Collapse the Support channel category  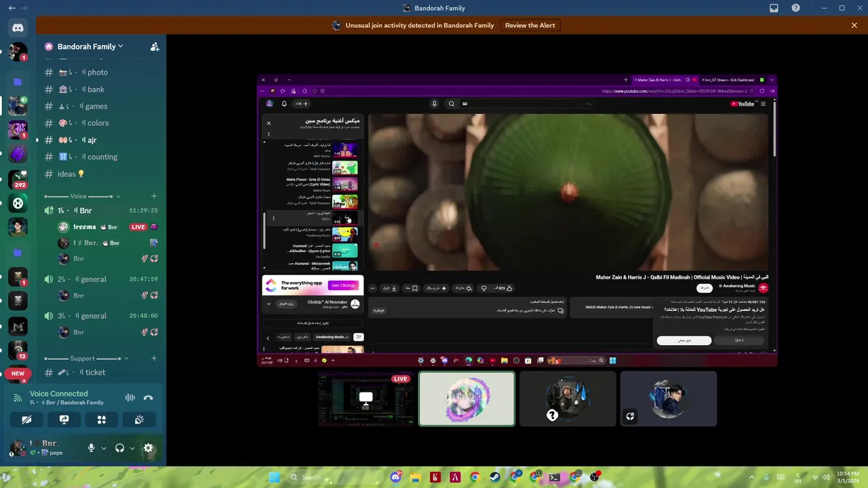[87, 359]
